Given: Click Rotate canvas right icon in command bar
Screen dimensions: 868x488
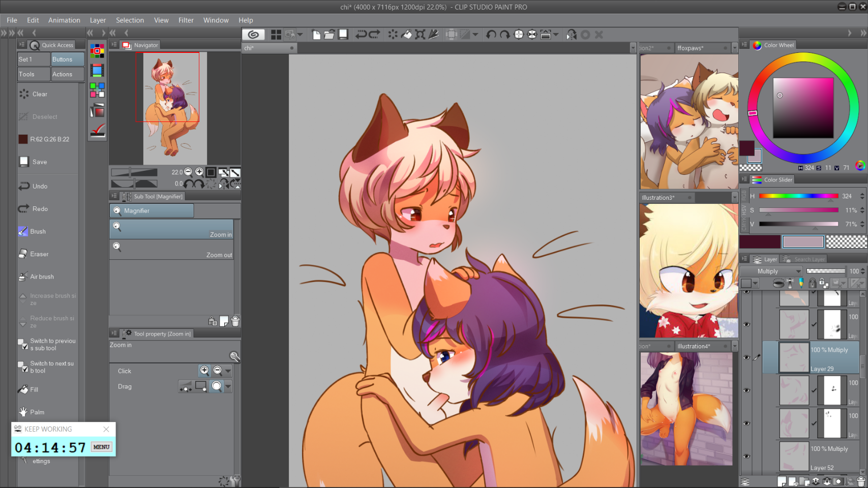Looking at the screenshot, I should (x=504, y=34).
